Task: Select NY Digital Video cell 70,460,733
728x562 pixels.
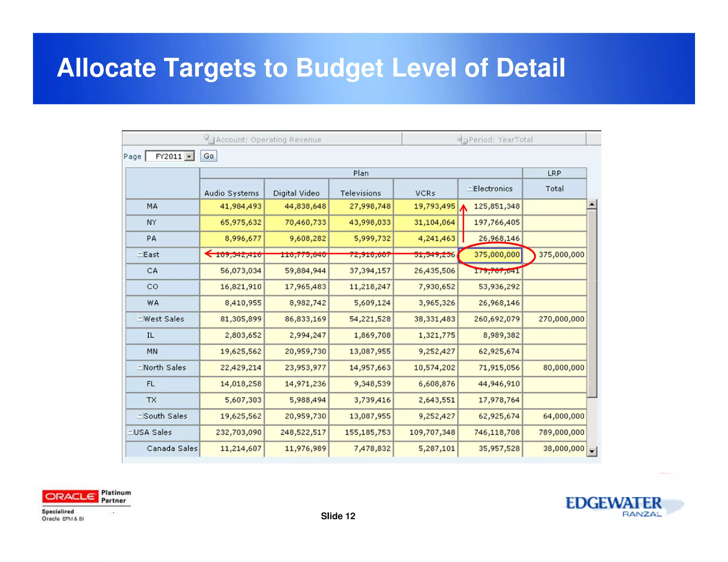Action: (297, 222)
